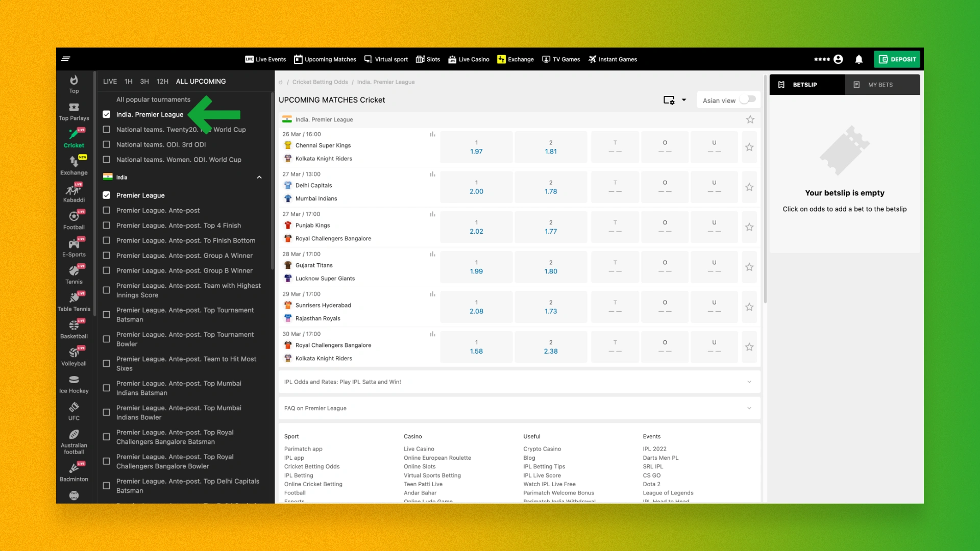This screenshot has height=551, width=980.
Task: Favorite the Gujarat Titans match star
Action: tap(749, 267)
